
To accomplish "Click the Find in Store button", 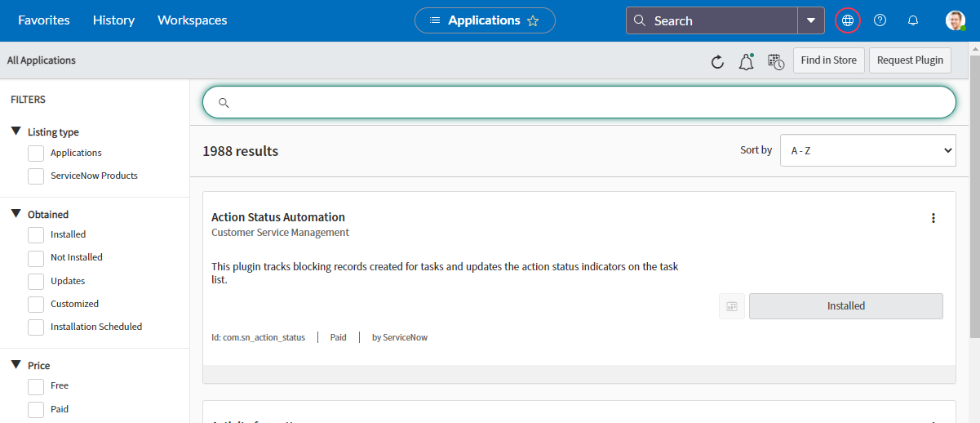I will (829, 60).
